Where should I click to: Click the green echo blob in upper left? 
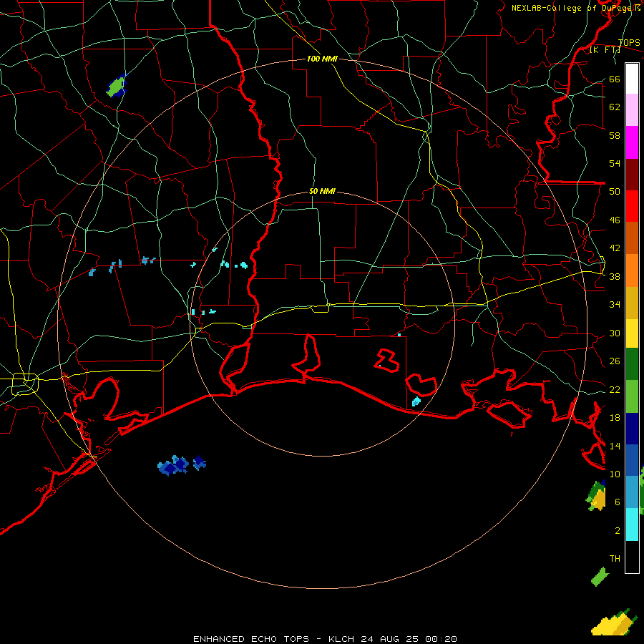coord(116,86)
